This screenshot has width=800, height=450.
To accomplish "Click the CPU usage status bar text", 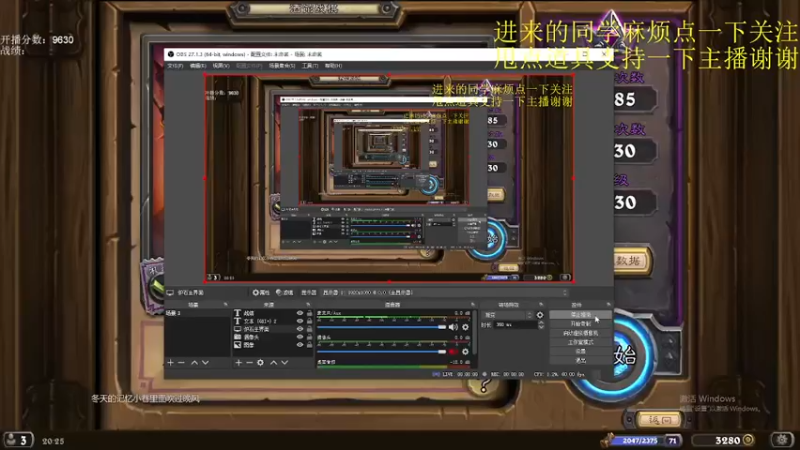I will click(559, 374).
